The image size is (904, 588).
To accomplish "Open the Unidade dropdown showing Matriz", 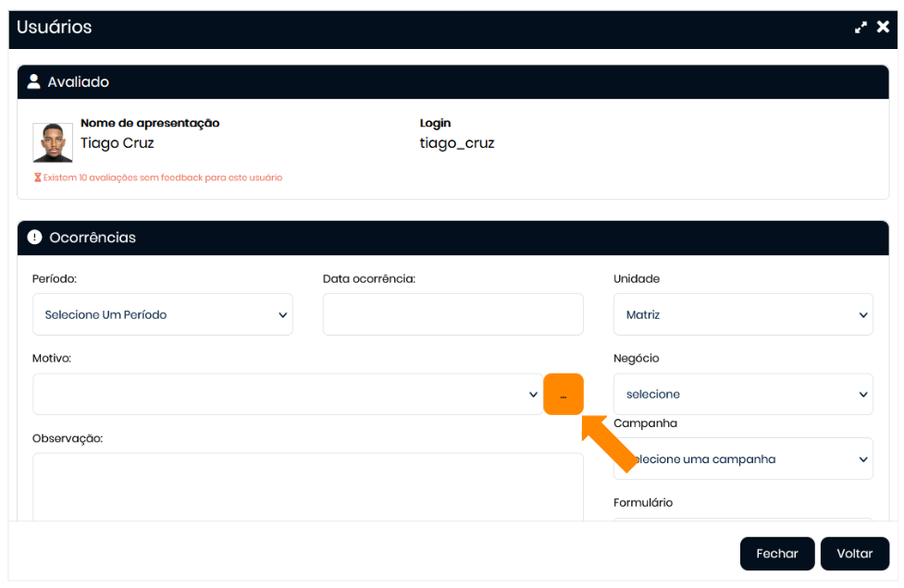I will pos(743,315).
